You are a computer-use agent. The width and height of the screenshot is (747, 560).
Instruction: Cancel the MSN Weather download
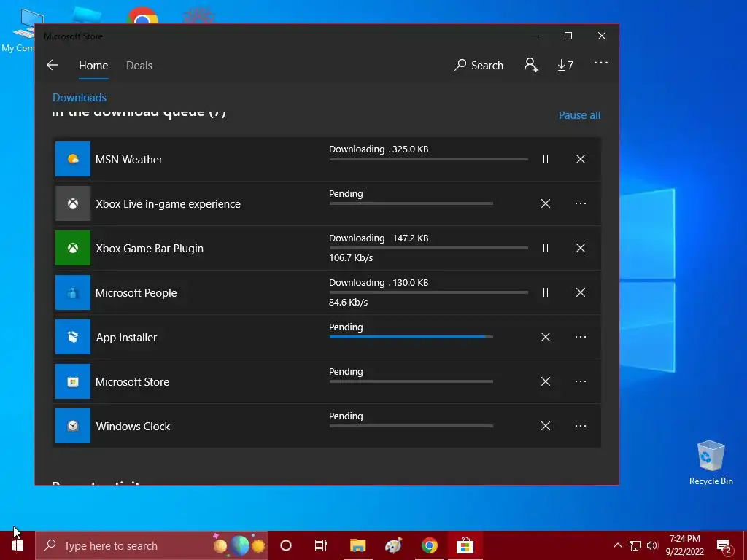pos(580,159)
